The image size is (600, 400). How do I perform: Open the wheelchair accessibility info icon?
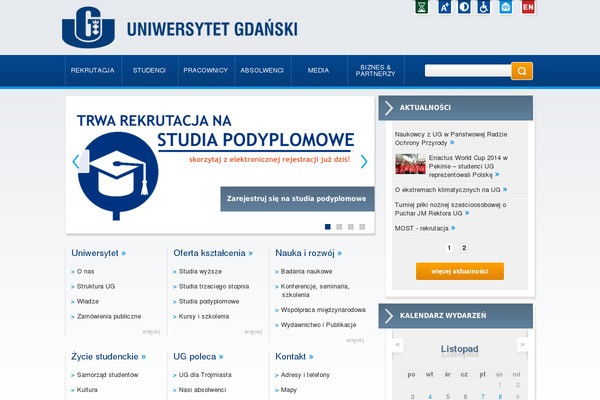tap(484, 7)
